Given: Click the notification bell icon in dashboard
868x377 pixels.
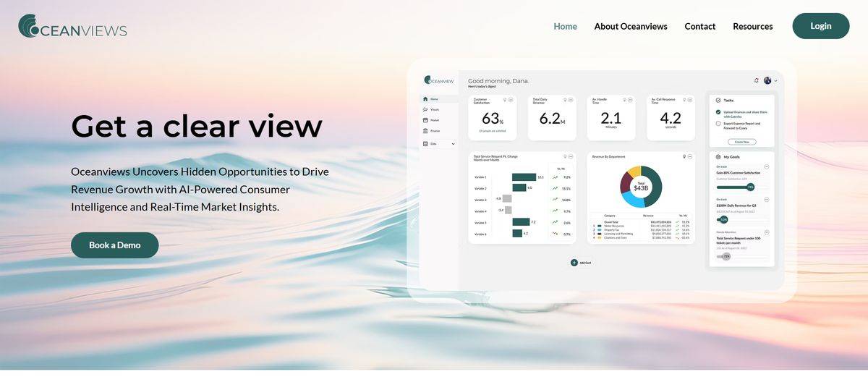Looking at the screenshot, I should pyautogui.click(x=756, y=80).
